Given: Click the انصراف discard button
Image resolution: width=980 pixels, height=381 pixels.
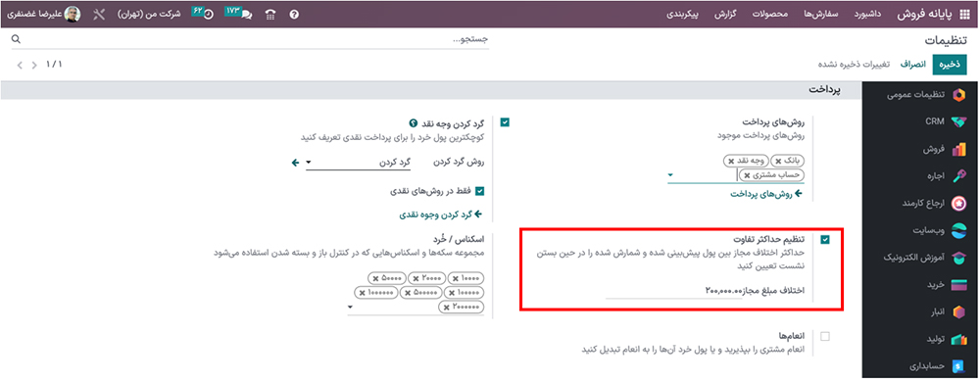Looking at the screenshot, I should click(912, 65).
